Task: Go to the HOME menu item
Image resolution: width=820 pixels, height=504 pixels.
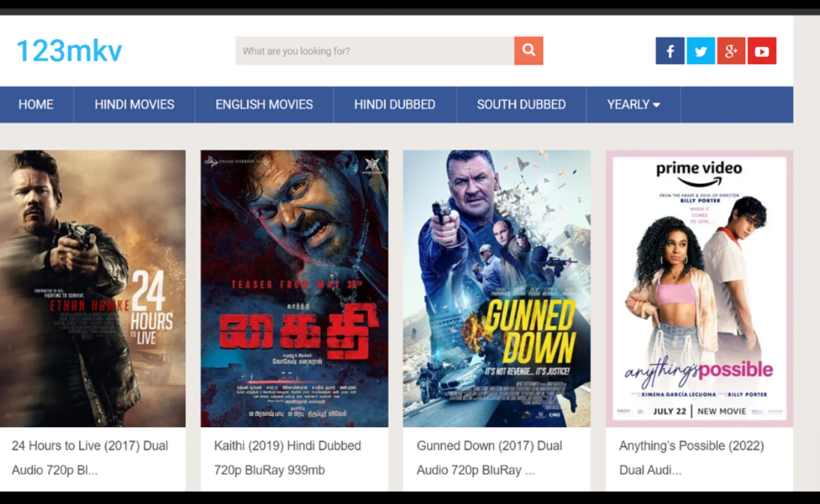Action: click(x=36, y=105)
